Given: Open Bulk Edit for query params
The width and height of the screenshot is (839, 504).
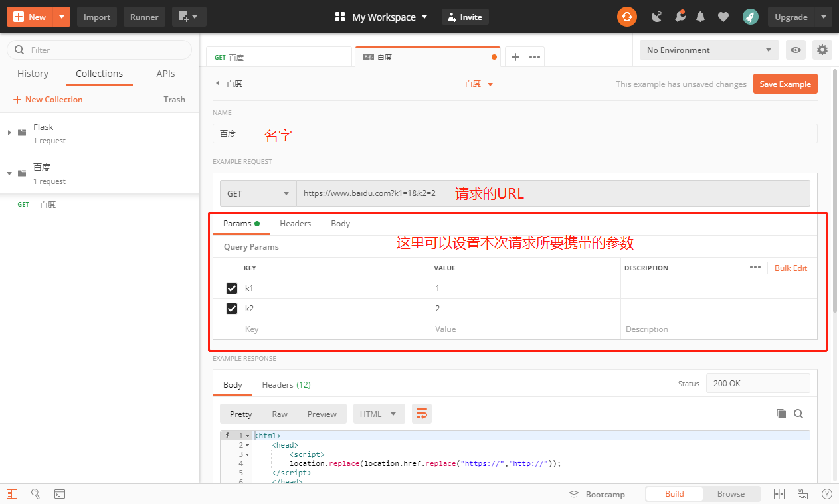Looking at the screenshot, I should [791, 268].
